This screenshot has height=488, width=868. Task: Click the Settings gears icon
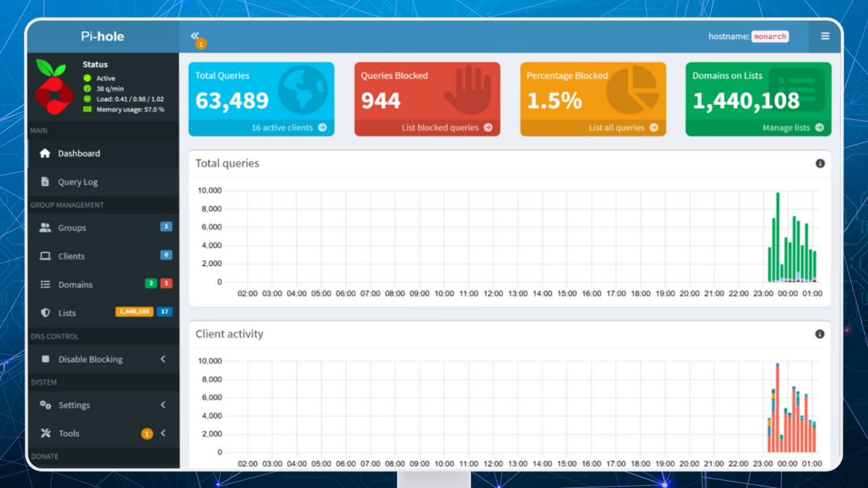point(45,405)
